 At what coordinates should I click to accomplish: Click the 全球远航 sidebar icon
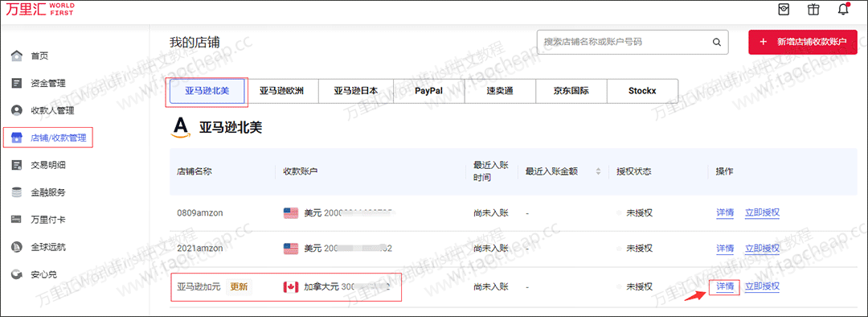pyautogui.click(x=17, y=247)
